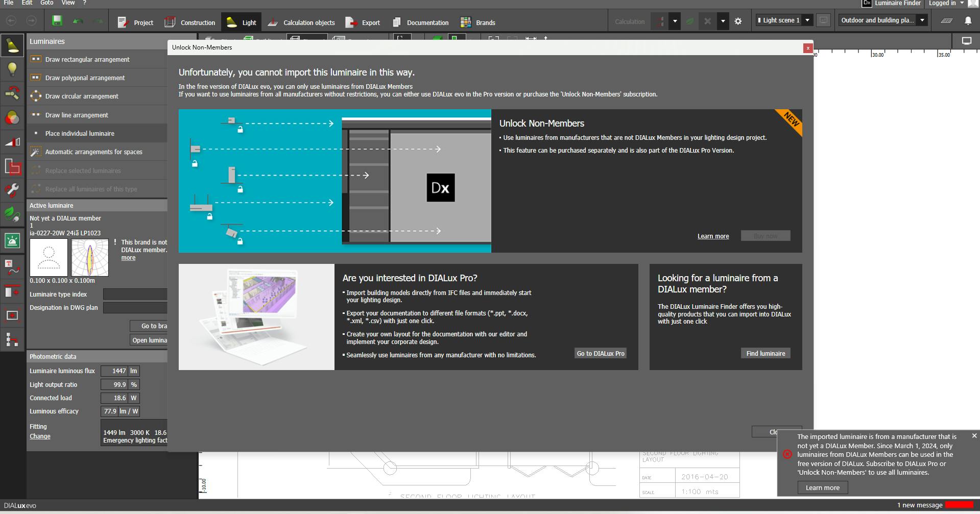Switch to the Calculation objects tab
The image size is (980, 514).
(x=301, y=22)
